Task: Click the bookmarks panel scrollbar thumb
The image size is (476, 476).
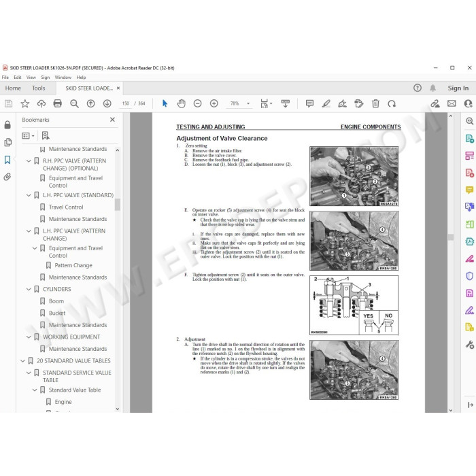Action: click(118, 204)
